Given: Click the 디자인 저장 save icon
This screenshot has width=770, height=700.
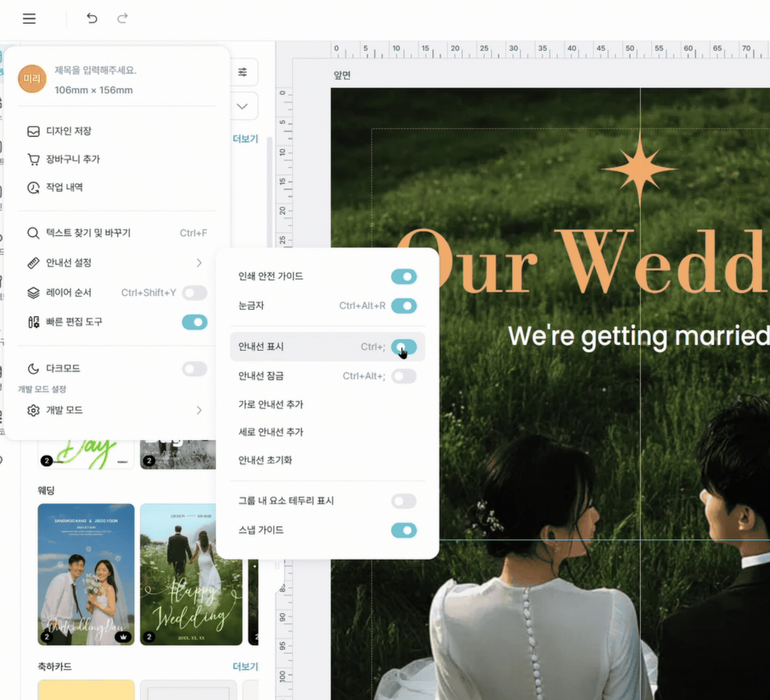Looking at the screenshot, I should click(x=33, y=131).
